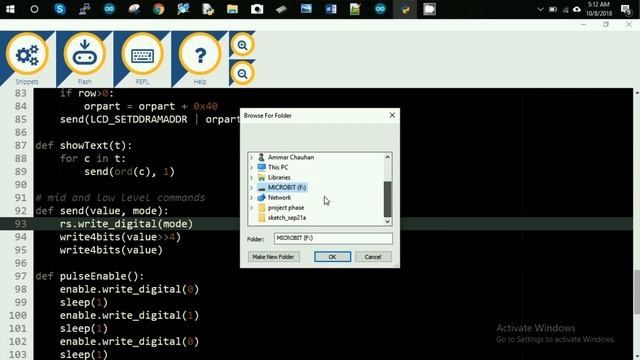Click 'if row>0:' on line 83

pos(87,93)
